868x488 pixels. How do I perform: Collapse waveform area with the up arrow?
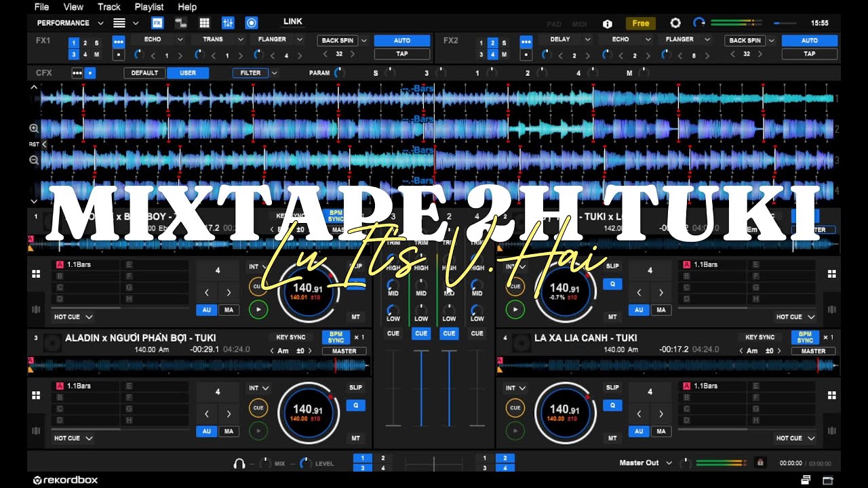click(34, 87)
